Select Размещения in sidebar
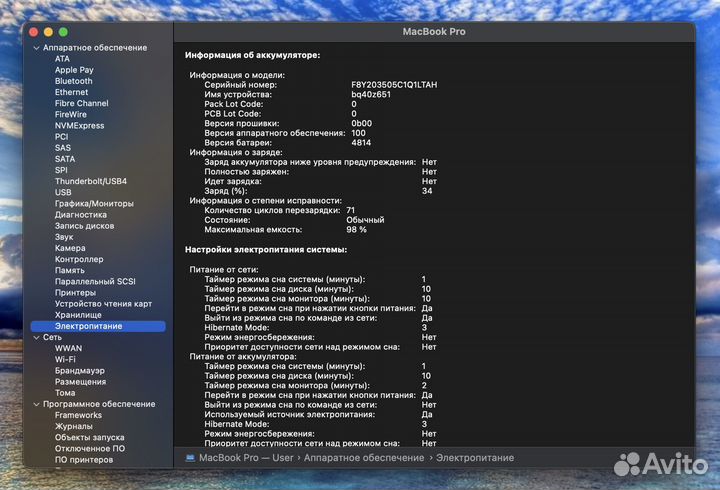The image size is (720, 490). (80, 382)
